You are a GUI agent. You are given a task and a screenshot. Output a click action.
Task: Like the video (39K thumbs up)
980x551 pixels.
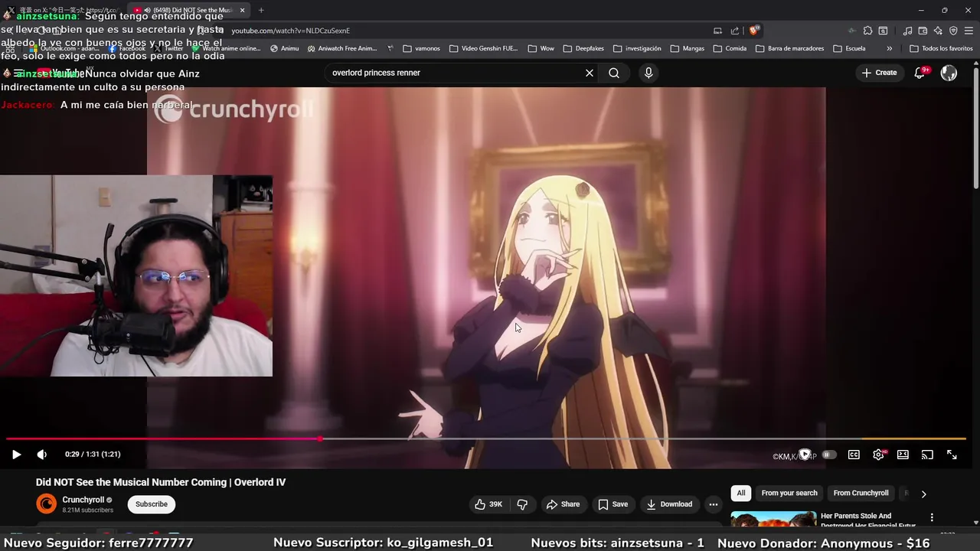pos(488,504)
